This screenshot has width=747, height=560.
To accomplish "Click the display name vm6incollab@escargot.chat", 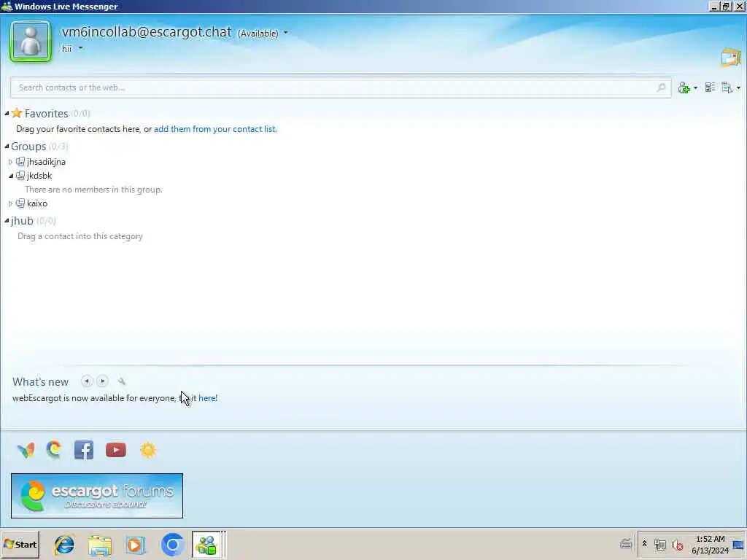I will click(147, 32).
